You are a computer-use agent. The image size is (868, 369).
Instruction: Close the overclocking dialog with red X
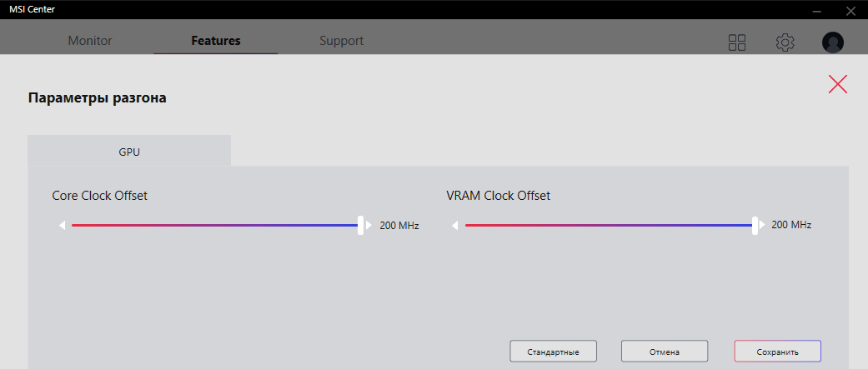(x=837, y=83)
